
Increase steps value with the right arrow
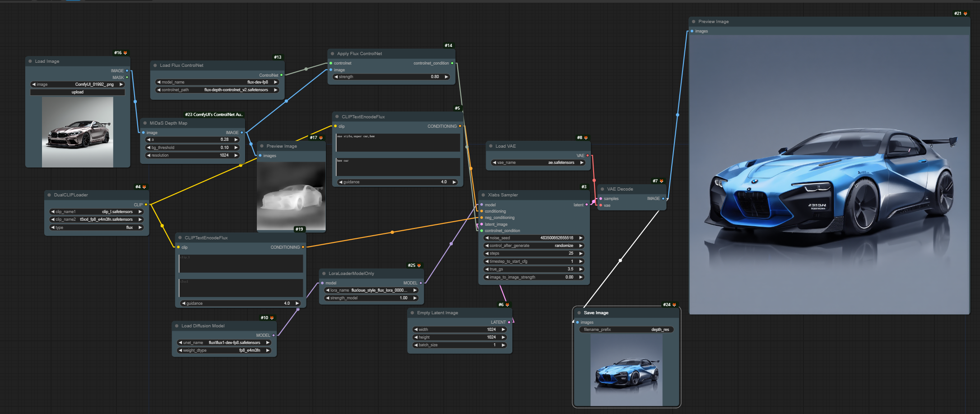[x=581, y=253]
